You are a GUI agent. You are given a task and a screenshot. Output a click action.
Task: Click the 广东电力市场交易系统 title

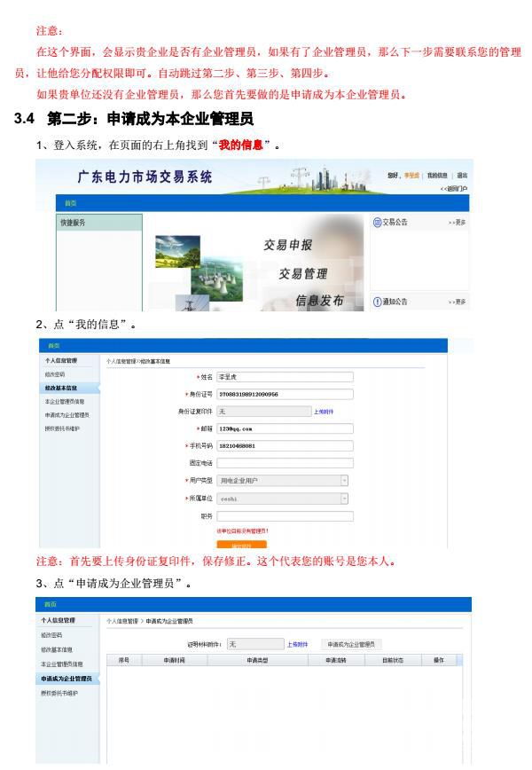coord(145,177)
